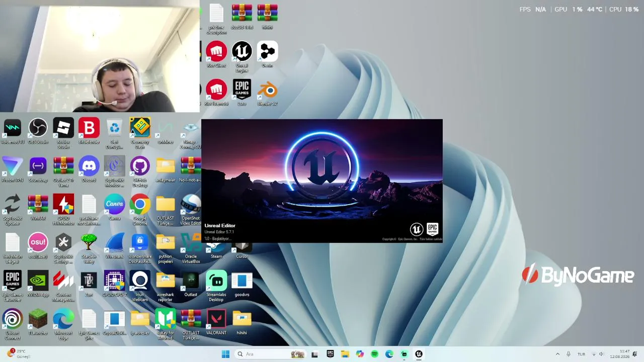Screen dimensions: 644x362
Task: Select the VALORANT desktop icon
Action: (216, 323)
